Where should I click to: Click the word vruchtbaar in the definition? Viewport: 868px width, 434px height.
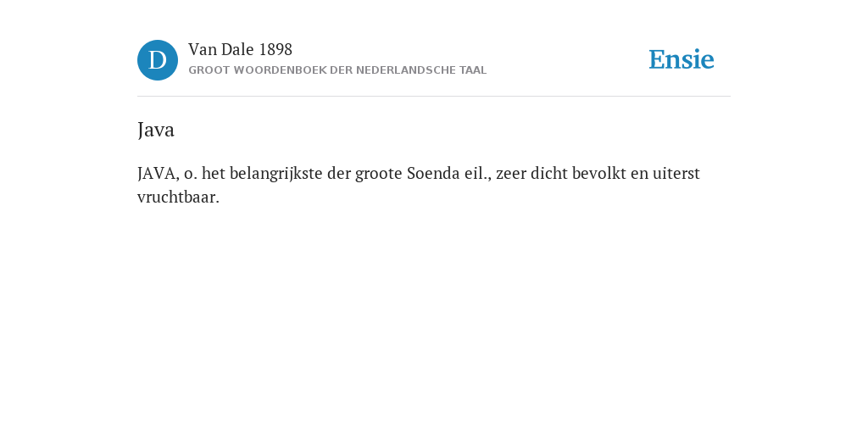(178, 197)
